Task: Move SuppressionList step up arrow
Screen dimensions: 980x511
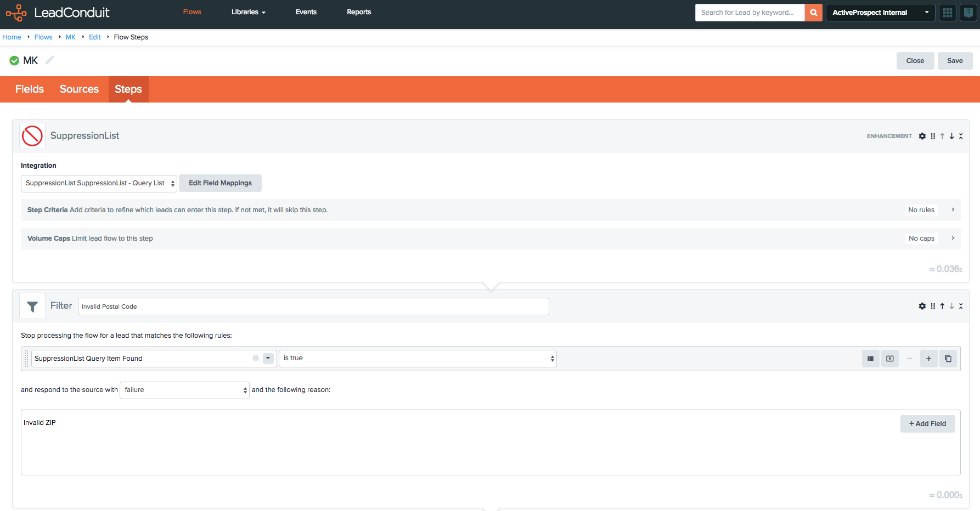Action: pos(942,136)
